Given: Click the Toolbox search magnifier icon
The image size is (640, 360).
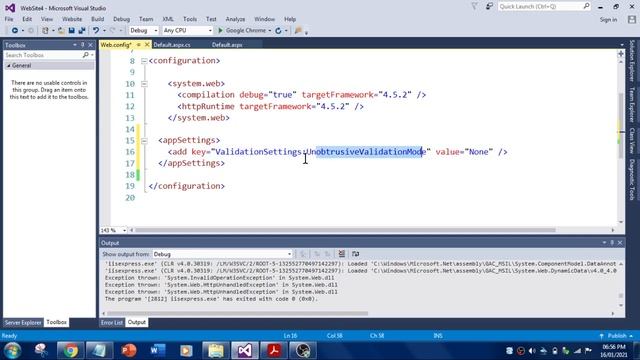Looking at the screenshot, I should click(86, 55).
